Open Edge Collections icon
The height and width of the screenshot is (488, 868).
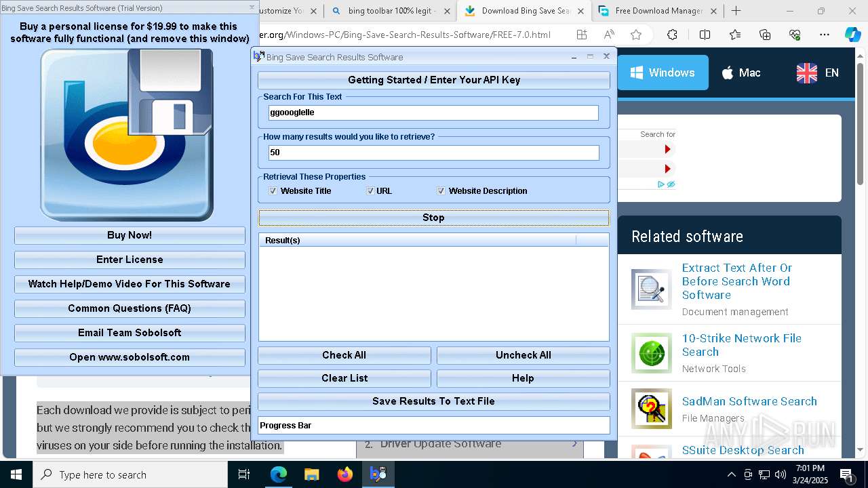(765, 35)
